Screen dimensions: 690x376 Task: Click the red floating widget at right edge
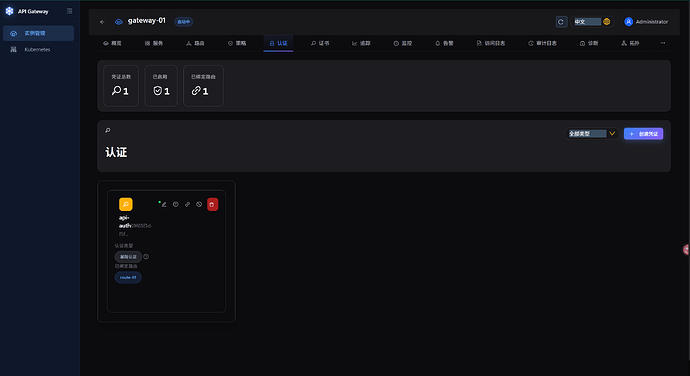pos(686,250)
